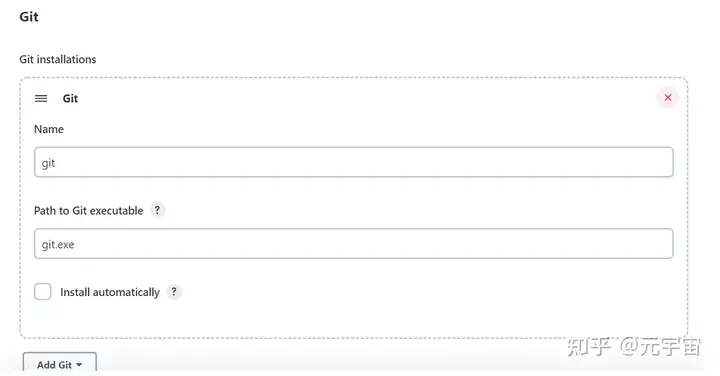Select the 'Add Git' button text
The image size is (720, 376).
coord(54,365)
